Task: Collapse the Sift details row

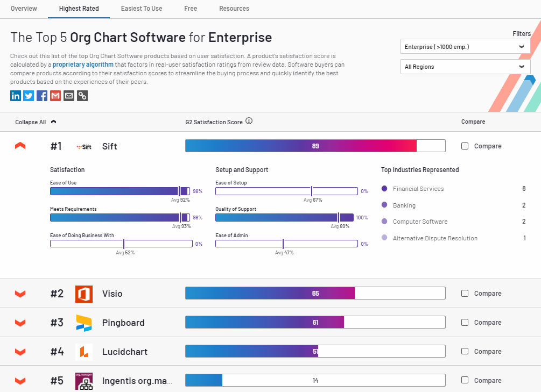Action: [x=20, y=146]
